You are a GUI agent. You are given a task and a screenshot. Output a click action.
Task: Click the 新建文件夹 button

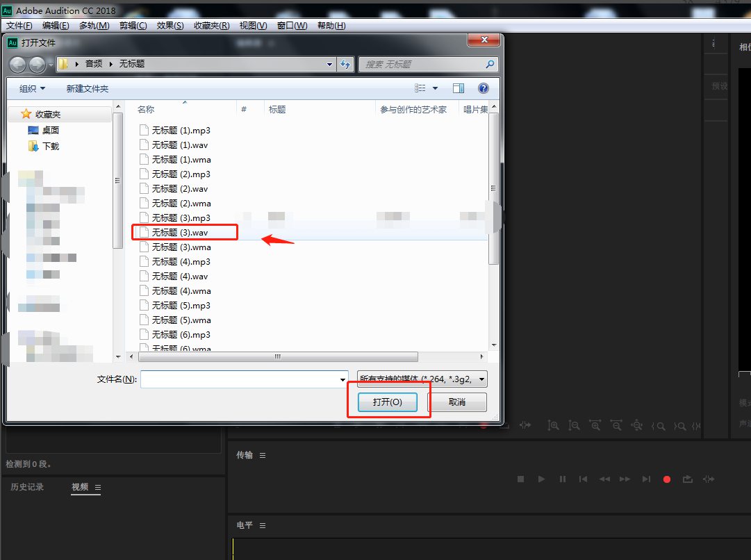(87, 89)
